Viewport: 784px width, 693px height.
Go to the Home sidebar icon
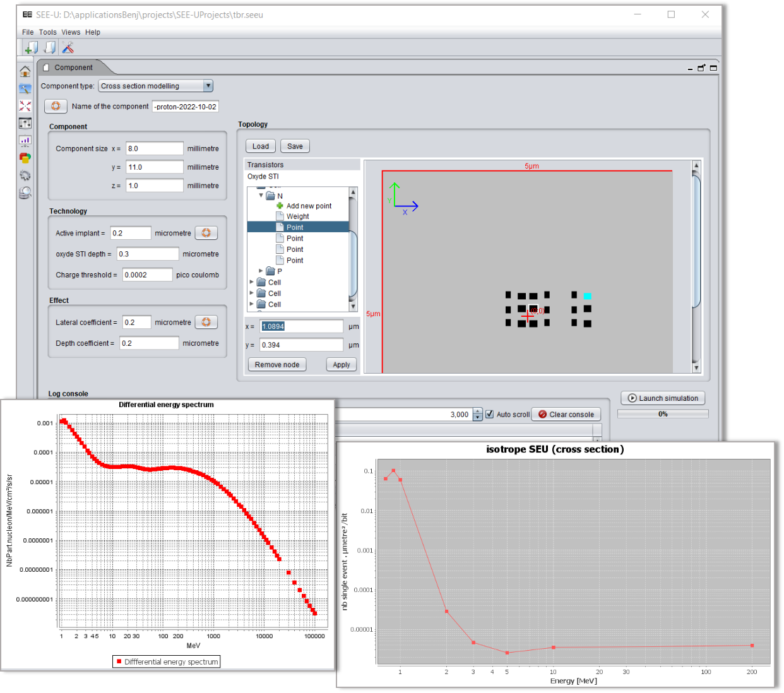pos(25,71)
